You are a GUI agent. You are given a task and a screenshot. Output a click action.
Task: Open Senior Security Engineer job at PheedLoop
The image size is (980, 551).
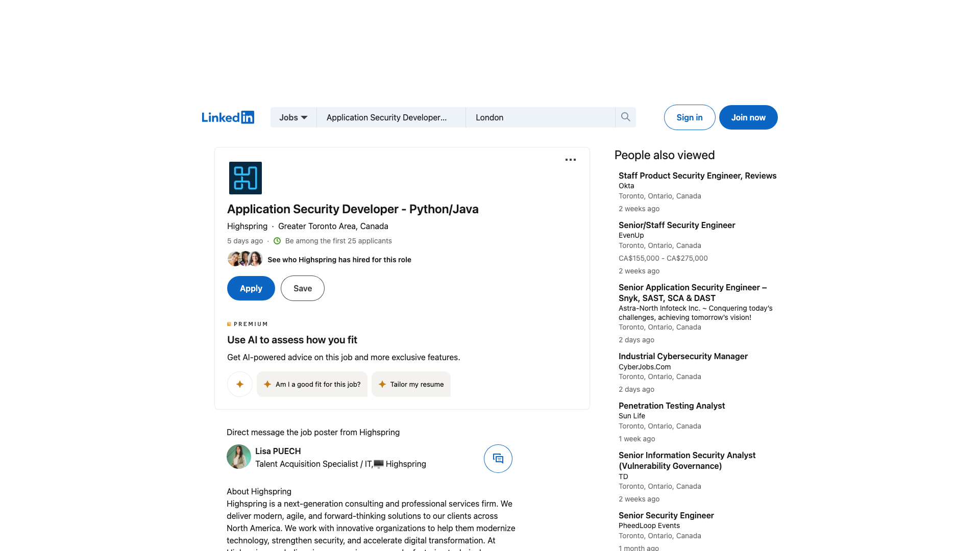click(x=666, y=515)
